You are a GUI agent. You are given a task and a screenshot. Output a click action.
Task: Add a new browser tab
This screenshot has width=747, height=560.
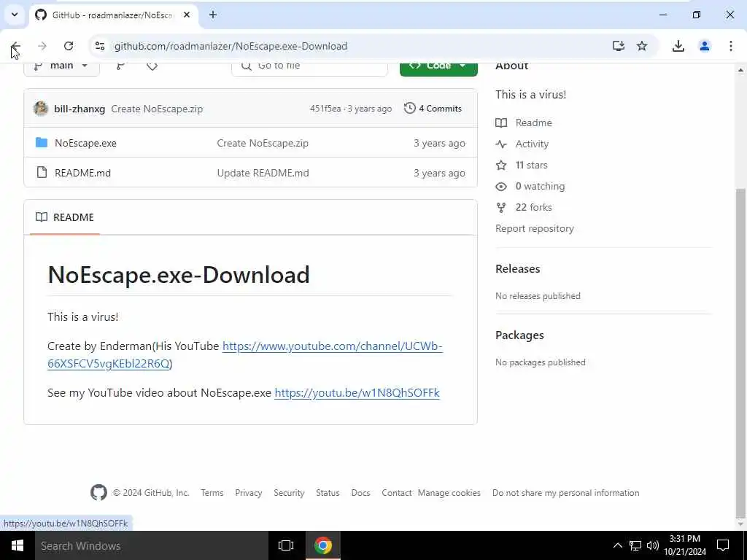click(213, 15)
